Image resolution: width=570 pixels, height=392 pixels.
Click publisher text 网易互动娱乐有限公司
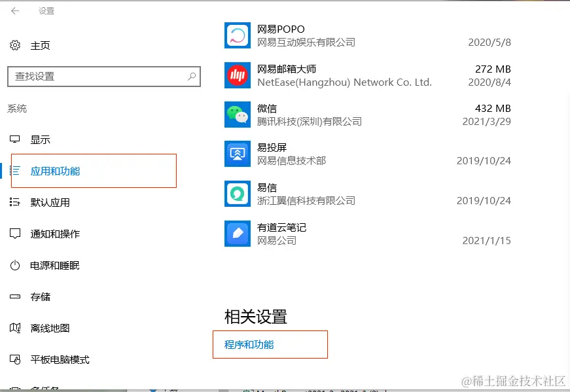[306, 42]
